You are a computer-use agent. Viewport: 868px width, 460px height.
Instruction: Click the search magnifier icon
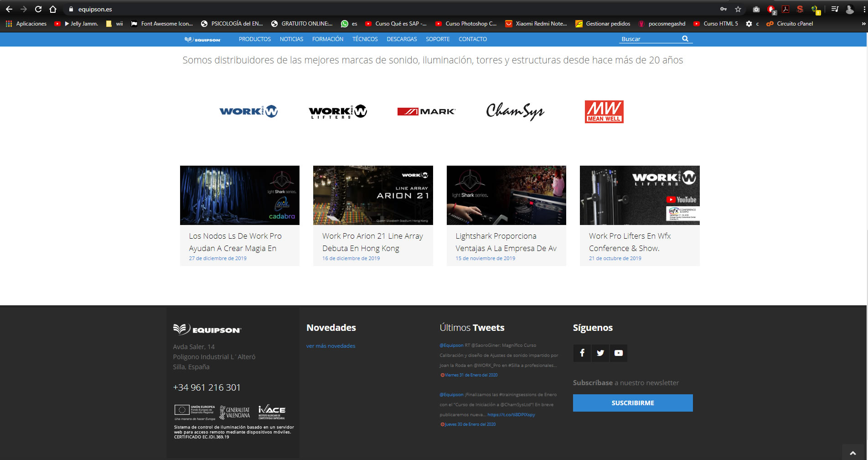coord(685,39)
